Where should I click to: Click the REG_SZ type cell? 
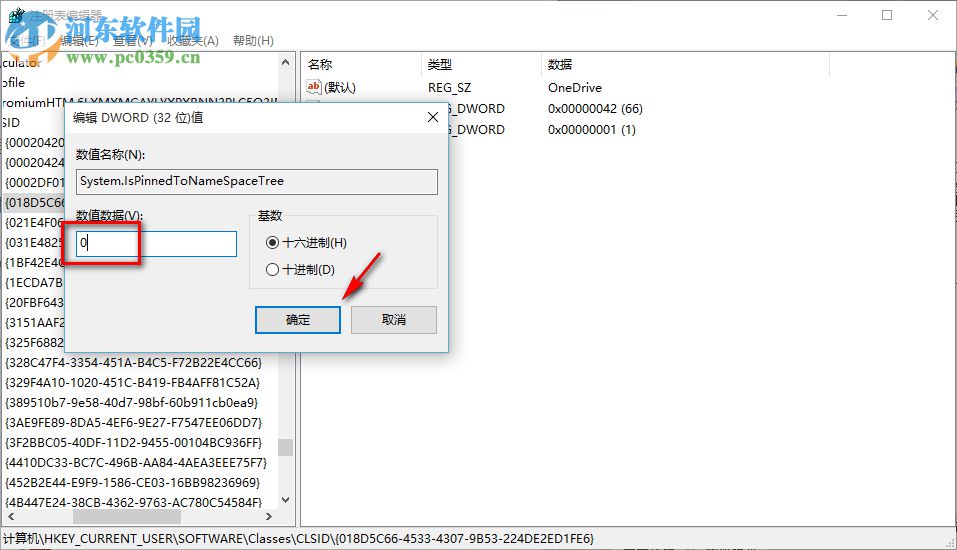pyautogui.click(x=449, y=88)
